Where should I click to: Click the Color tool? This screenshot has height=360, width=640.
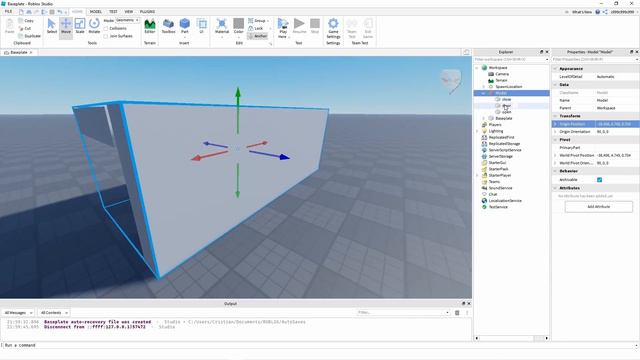(x=239, y=27)
